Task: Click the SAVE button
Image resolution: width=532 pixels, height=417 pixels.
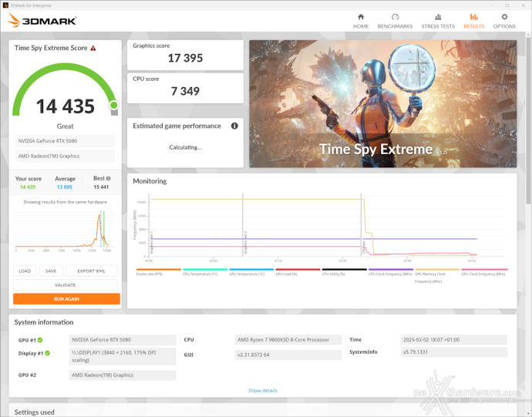Action: point(51,271)
